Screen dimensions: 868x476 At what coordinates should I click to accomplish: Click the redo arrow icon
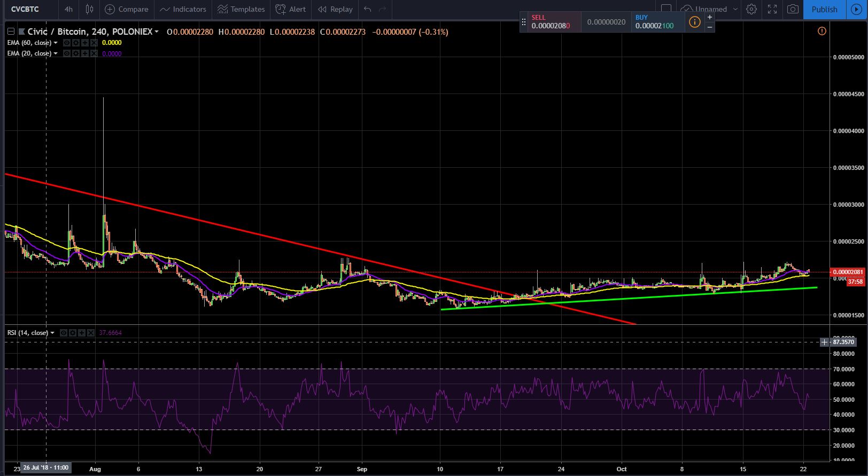tap(382, 9)
